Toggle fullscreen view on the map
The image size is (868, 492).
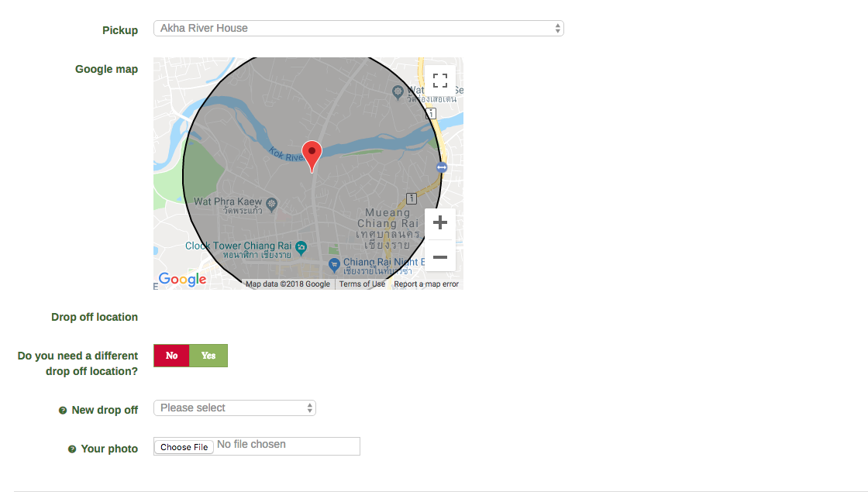click(440, 81)
